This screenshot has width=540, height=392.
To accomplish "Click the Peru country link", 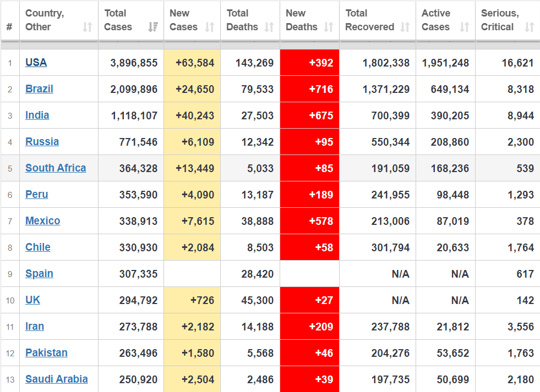I will coord(36,195).
